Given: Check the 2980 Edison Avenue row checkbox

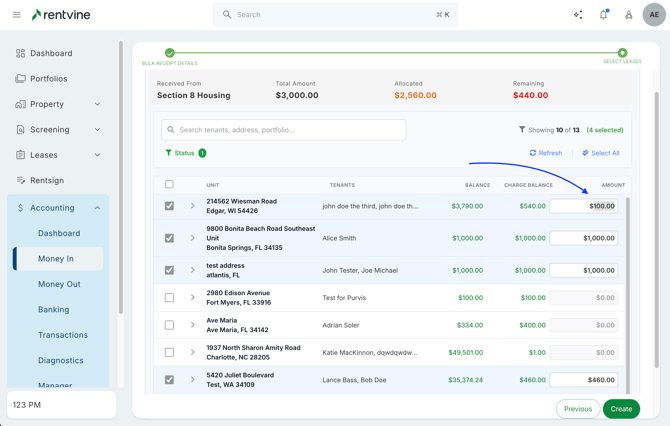Looking at the screenshot, I should point(169,297).
